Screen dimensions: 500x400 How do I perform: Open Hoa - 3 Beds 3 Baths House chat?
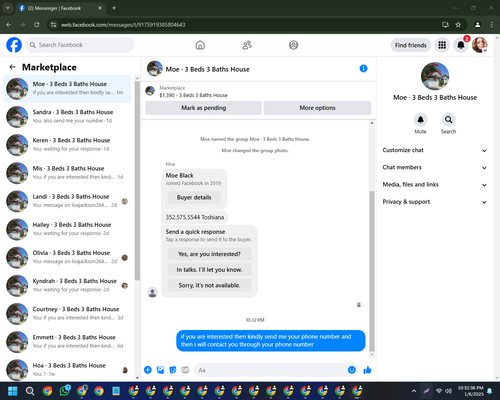click(x=67, y=370)
